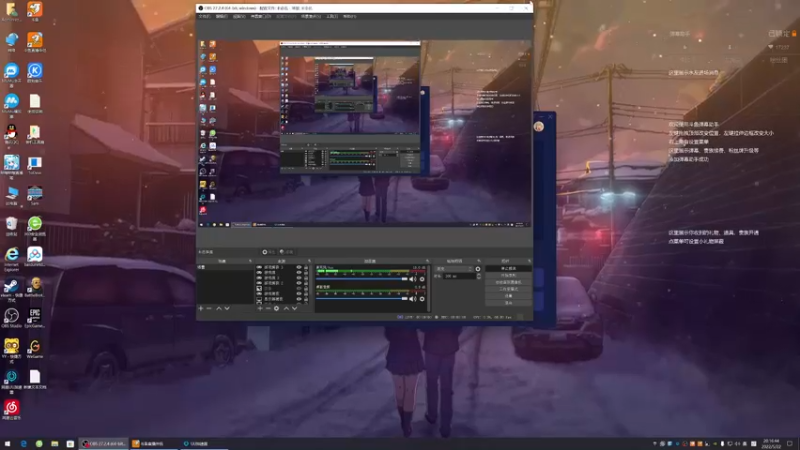Open NetEase Cloud Music desktop icon
800x450 pixels.
click(x=11, y=410)
